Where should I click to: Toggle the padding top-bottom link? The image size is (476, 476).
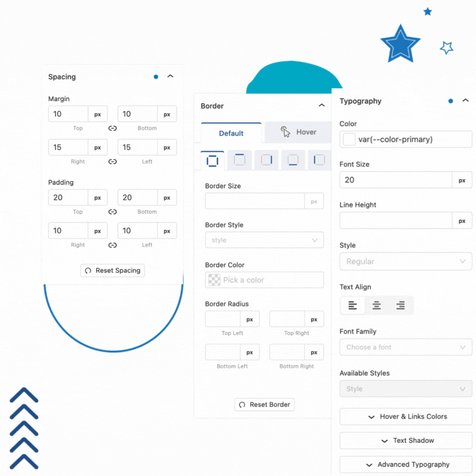(112, 212)
